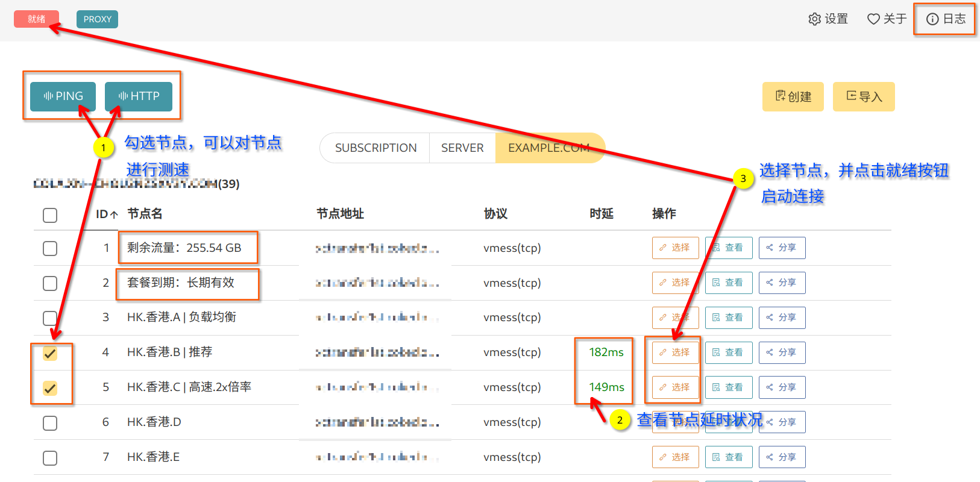The width and height of the screenshot is (980, 482).
Task: Click 查看 for HK.香港.A row
Action: pos(729,318)
